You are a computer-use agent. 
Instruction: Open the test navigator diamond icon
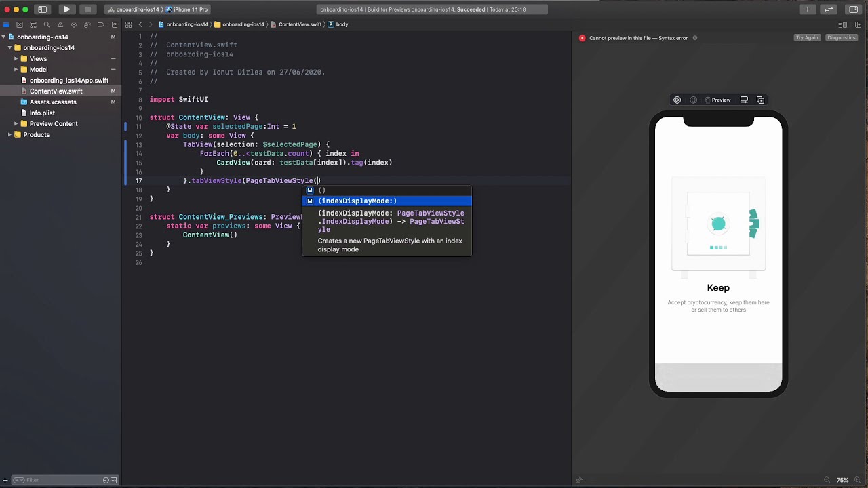tap(74, 24)
